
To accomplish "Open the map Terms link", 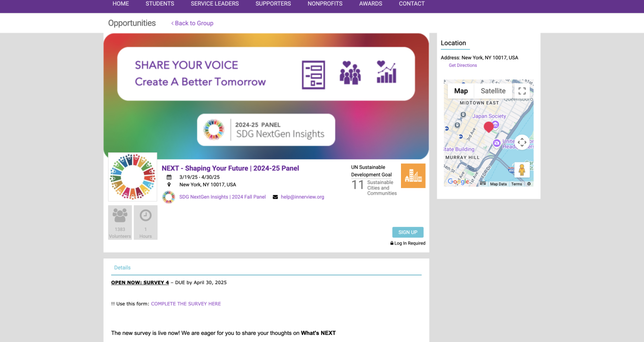I will [517, 184].
